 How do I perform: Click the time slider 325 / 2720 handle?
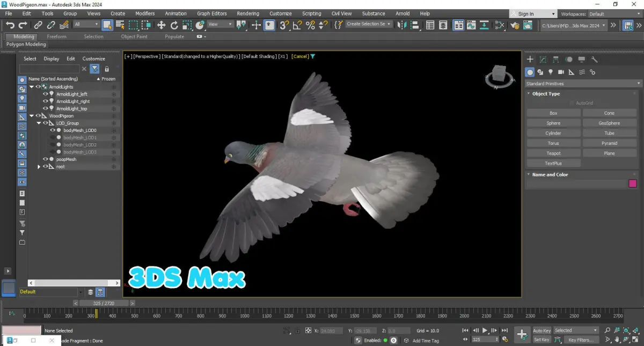click(104, 303)
